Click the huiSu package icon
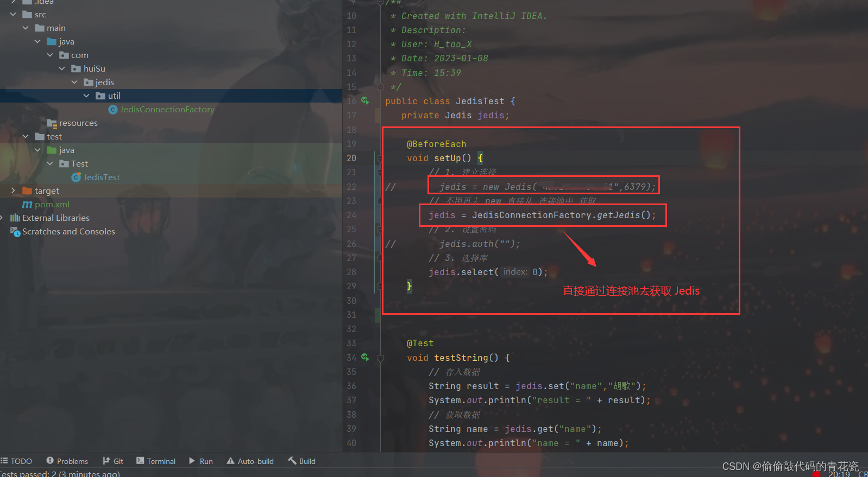The height and width of the screenshot is (477, 868). [76, 68]
